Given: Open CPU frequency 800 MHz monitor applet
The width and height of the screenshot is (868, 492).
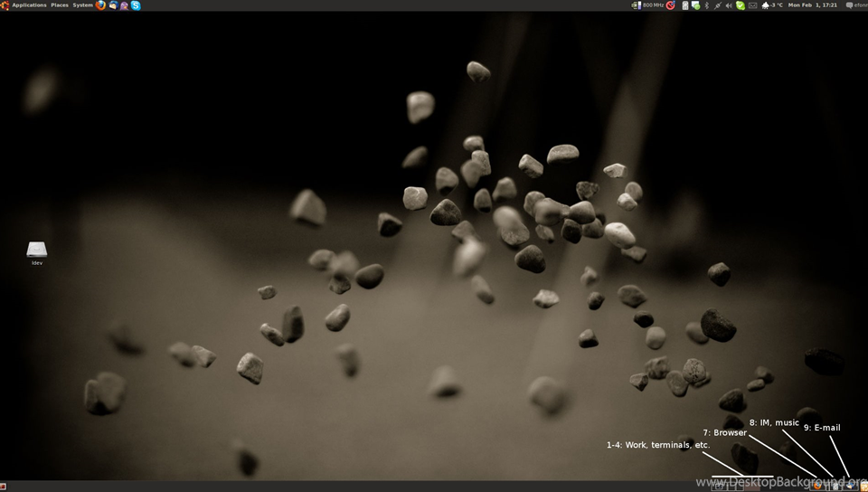Looking at the screenshot, I should [647, 5].
